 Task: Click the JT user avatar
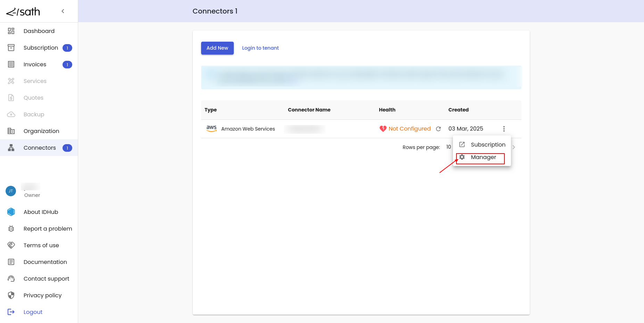point(11,191)
